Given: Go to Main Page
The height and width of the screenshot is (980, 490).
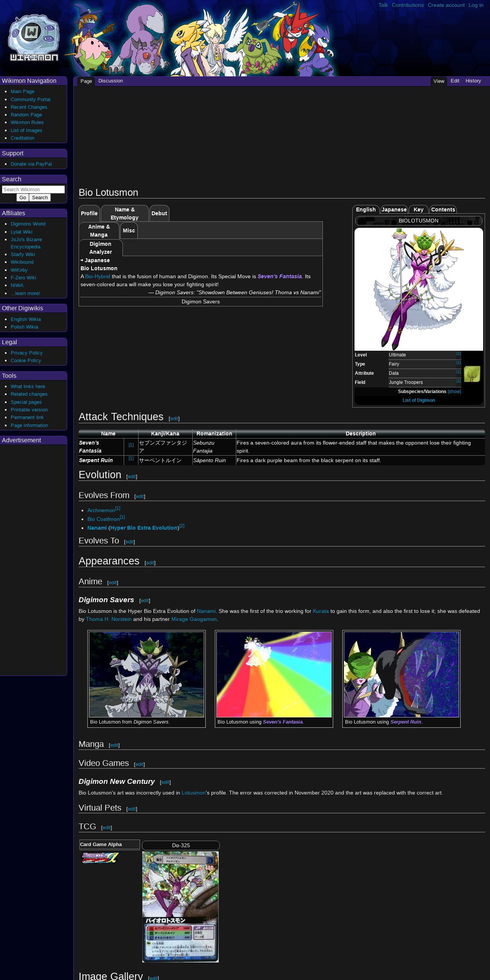Looking at the screenshot, I should (x=23, y=92).
